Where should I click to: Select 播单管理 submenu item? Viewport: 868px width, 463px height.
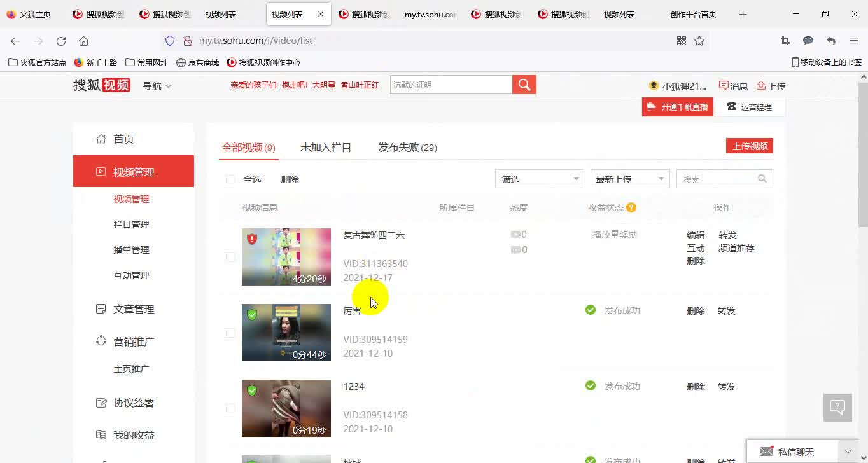(x=131, y=250)
